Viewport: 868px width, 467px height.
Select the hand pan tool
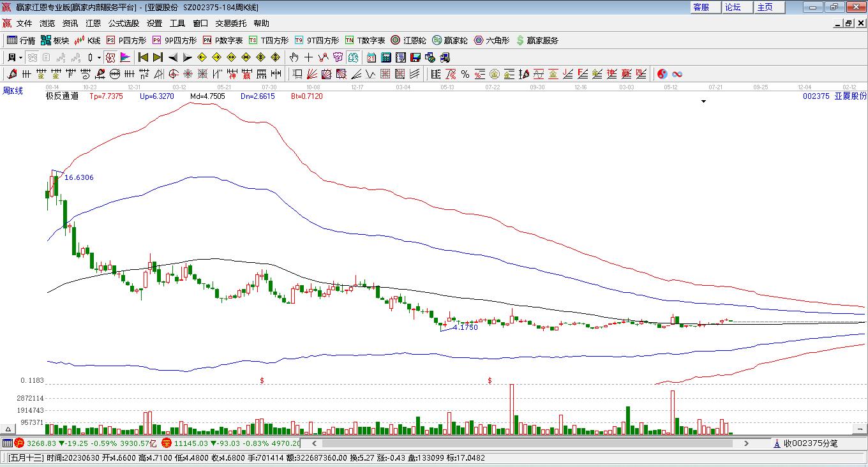(294, 57)
